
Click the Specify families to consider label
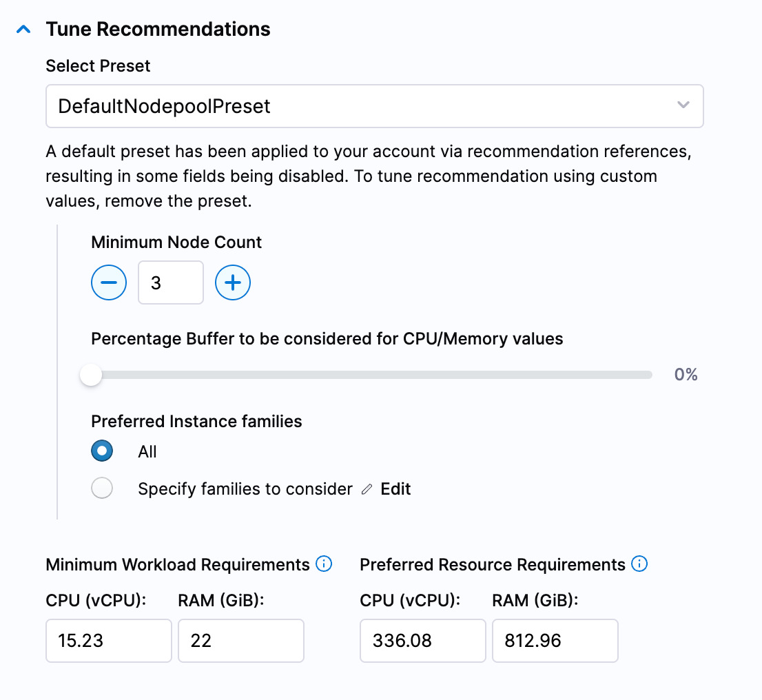[245, 489]
